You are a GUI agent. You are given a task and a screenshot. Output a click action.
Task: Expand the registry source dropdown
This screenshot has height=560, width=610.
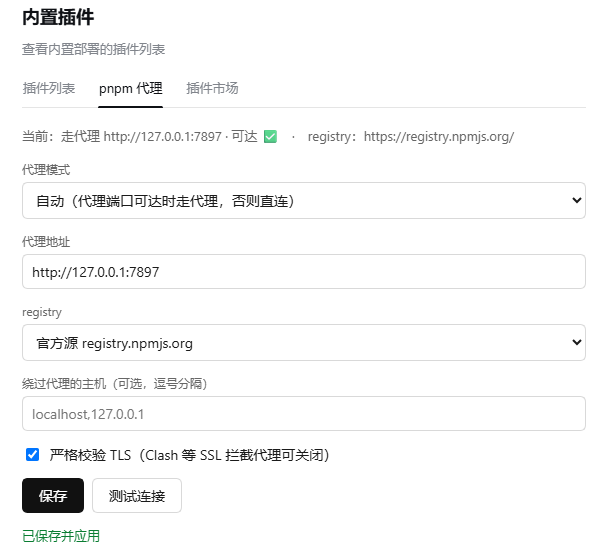[x=304, y=342]
